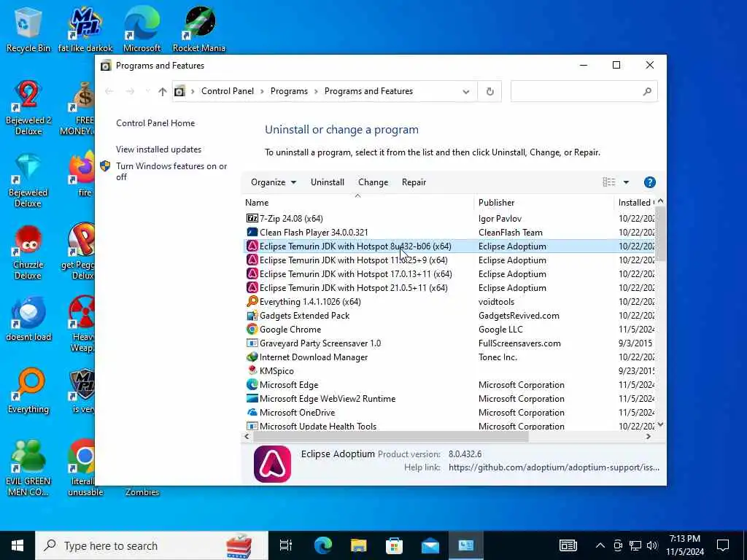Select Graveyard Party Screensaver 1.0 row

tap(449, 343)
